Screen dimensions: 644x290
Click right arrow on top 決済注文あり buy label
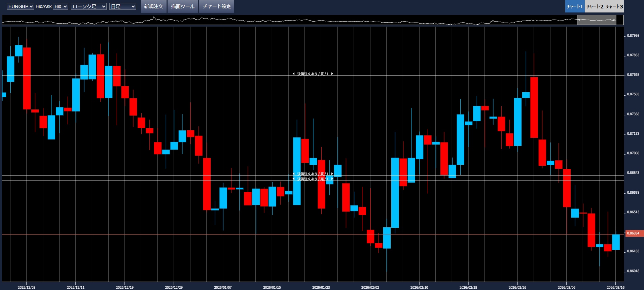332,74
